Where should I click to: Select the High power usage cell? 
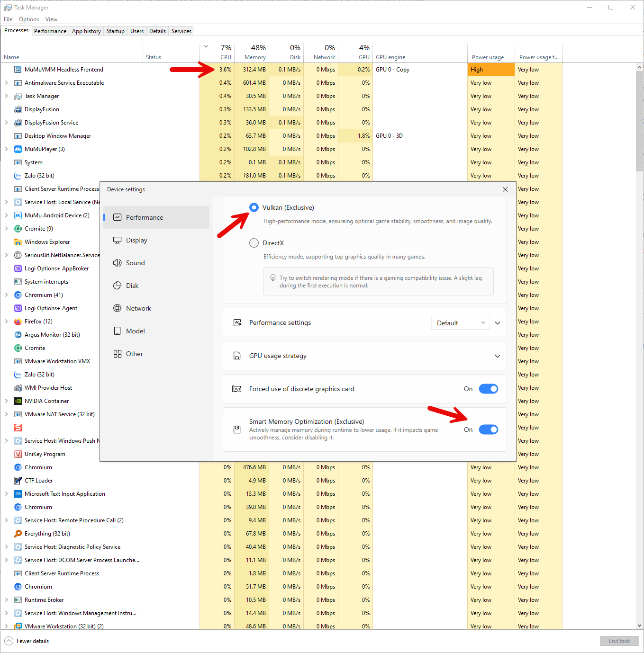[x=491, y=70]
